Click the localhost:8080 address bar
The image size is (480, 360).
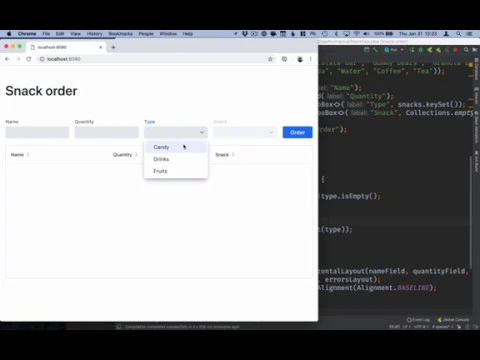(153, 59)
